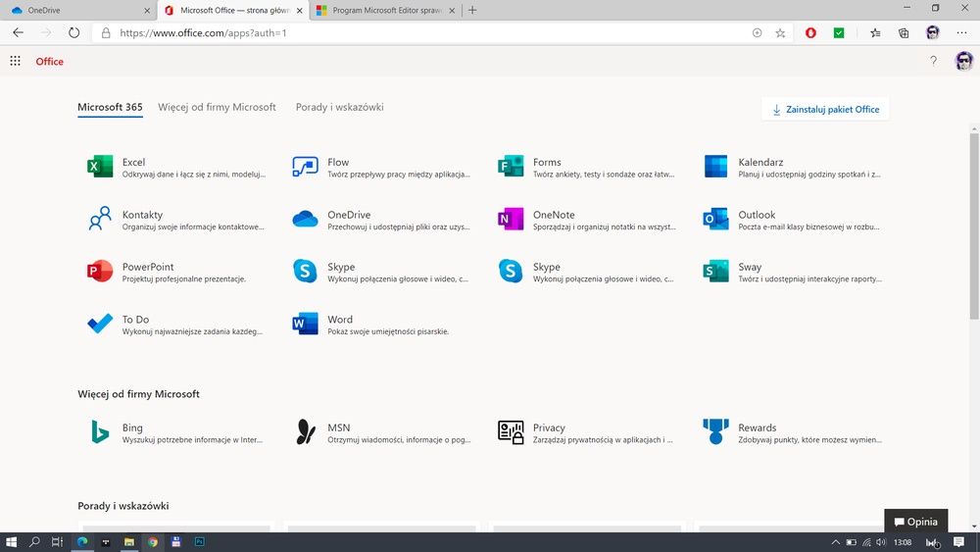This screenshot has height=552, width=980.
Task: Click the taskbar clock showing 13:08
Action: pyautogui.click(x=903, y=542)
